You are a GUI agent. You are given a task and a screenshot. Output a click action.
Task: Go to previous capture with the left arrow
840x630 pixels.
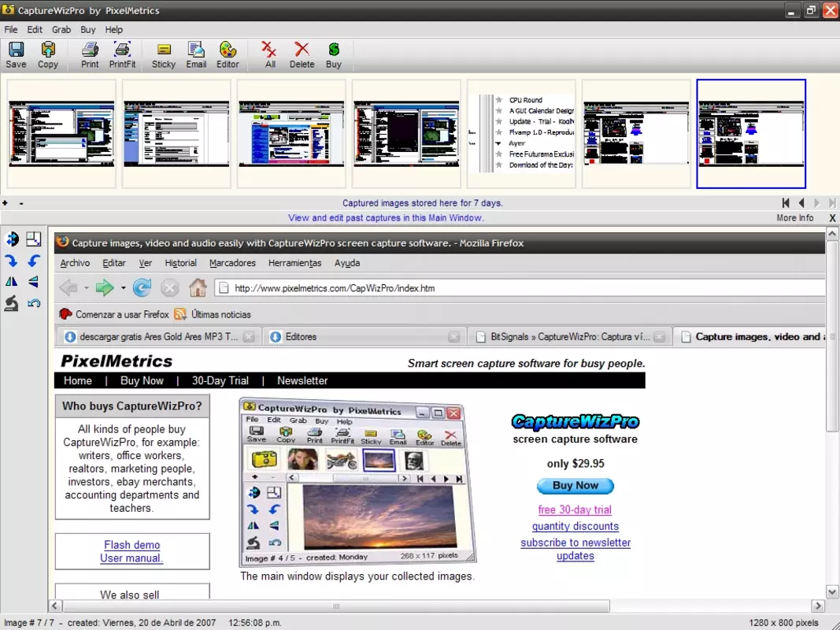coord(801,203)
